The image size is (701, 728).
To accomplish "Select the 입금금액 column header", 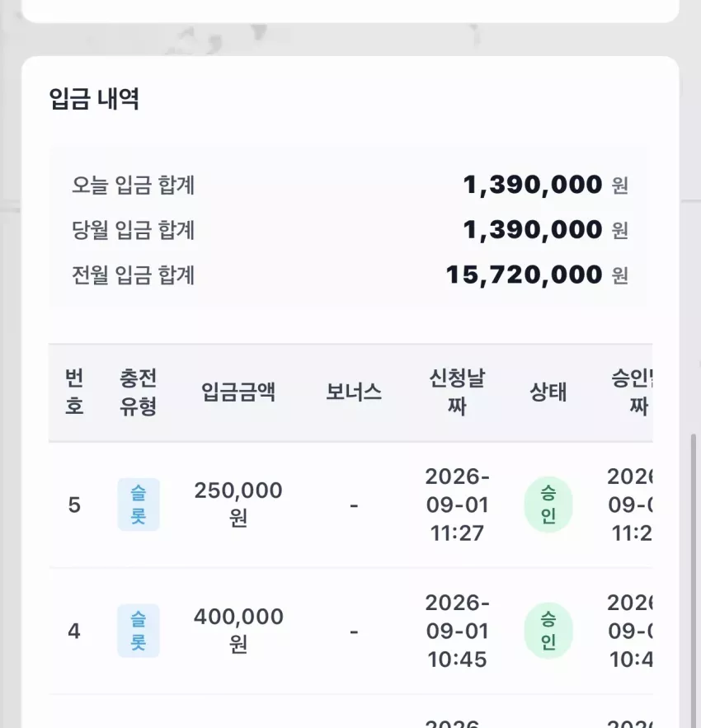I will [x=238, y=392].
